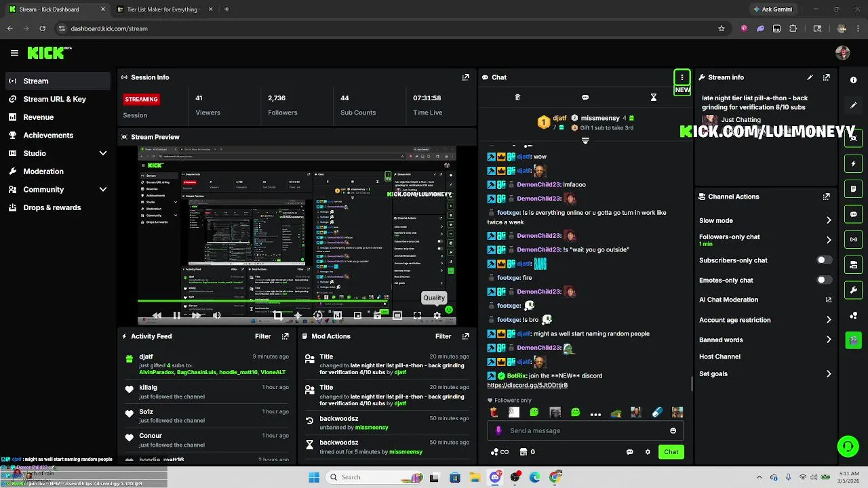Expand the Community sidebar section
868x488 pixels.
[x=103, y=190]
